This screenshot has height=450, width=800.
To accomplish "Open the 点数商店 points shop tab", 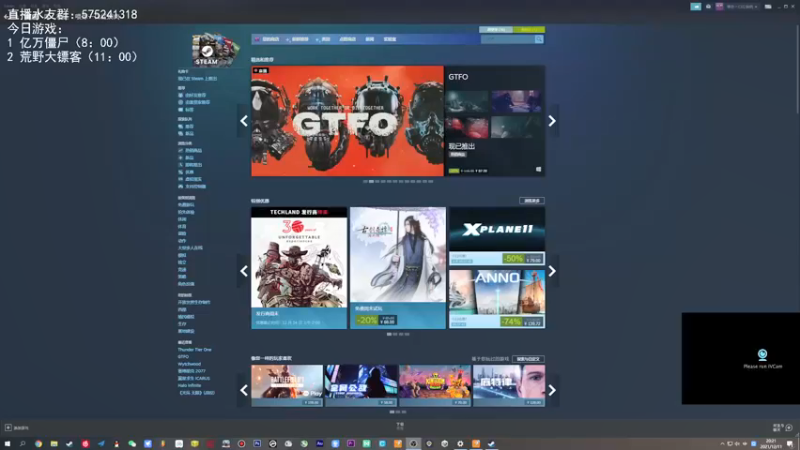I will (347, 39).
